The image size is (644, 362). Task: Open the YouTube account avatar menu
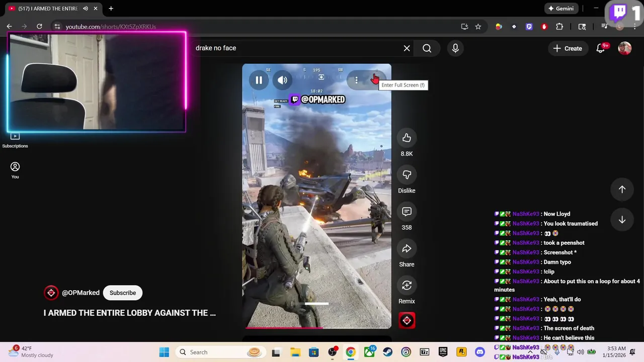click(x=624, y=48)
